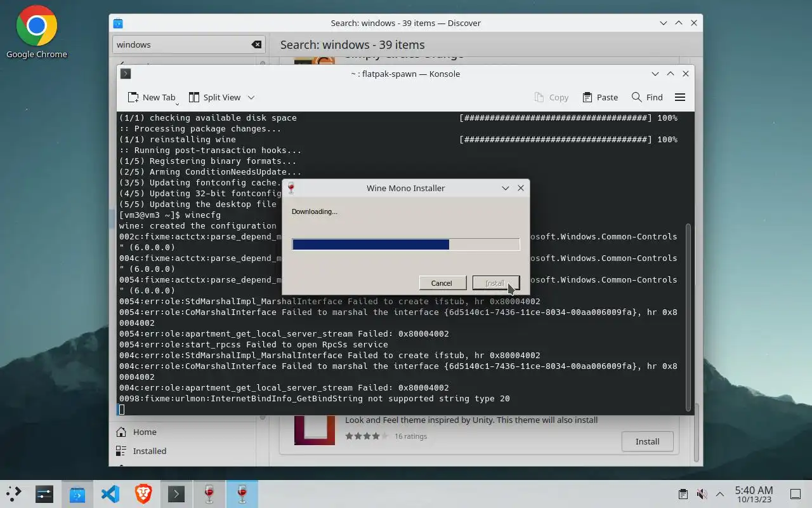
Task: Expand hidden system tray icons
Action: [x=720, y=494]
